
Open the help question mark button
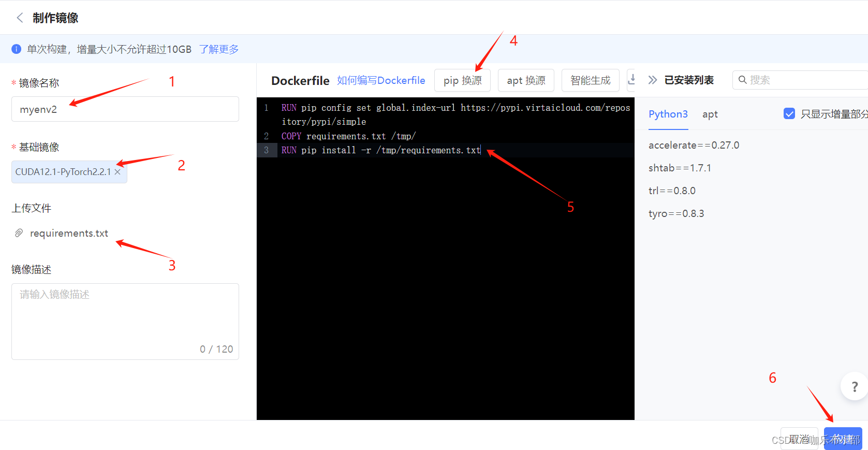[x=855, y=386]
